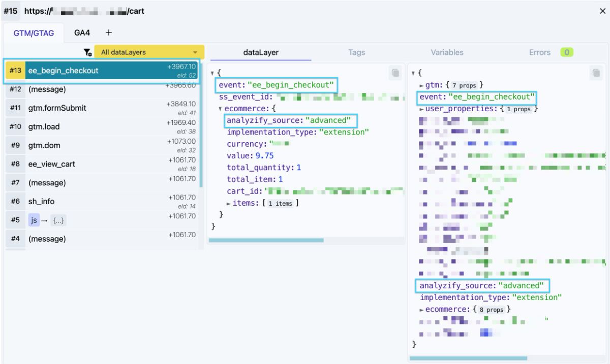
Task: Copy the right panel merged JSON
Action: [x=596, y=73]
